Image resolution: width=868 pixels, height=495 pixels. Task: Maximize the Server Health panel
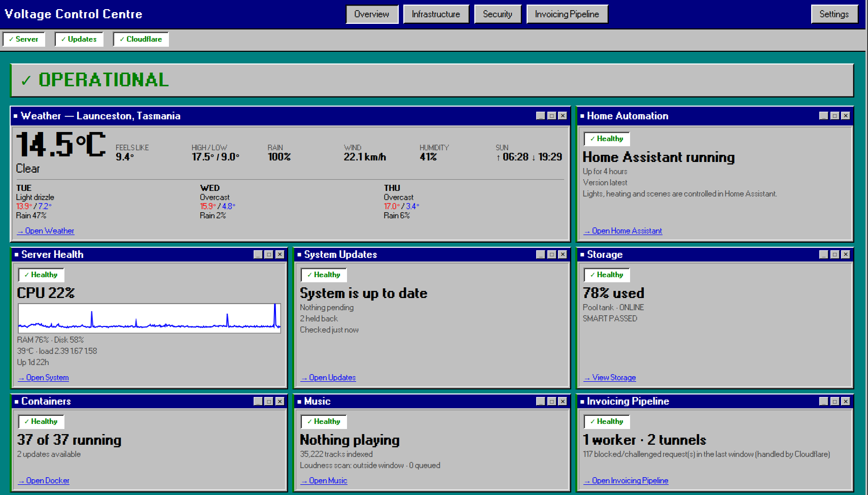pos(269,254)
